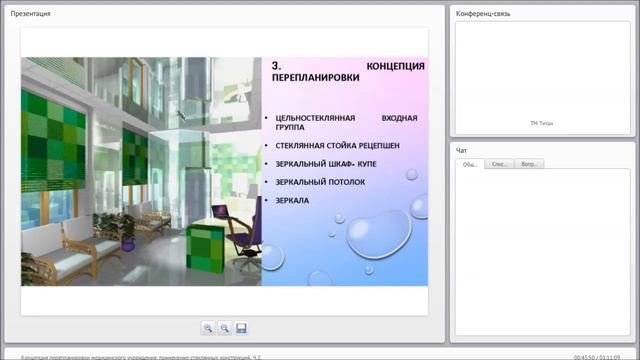
Task: Click the Конференц-связь panel title
Action: point(483,13)
